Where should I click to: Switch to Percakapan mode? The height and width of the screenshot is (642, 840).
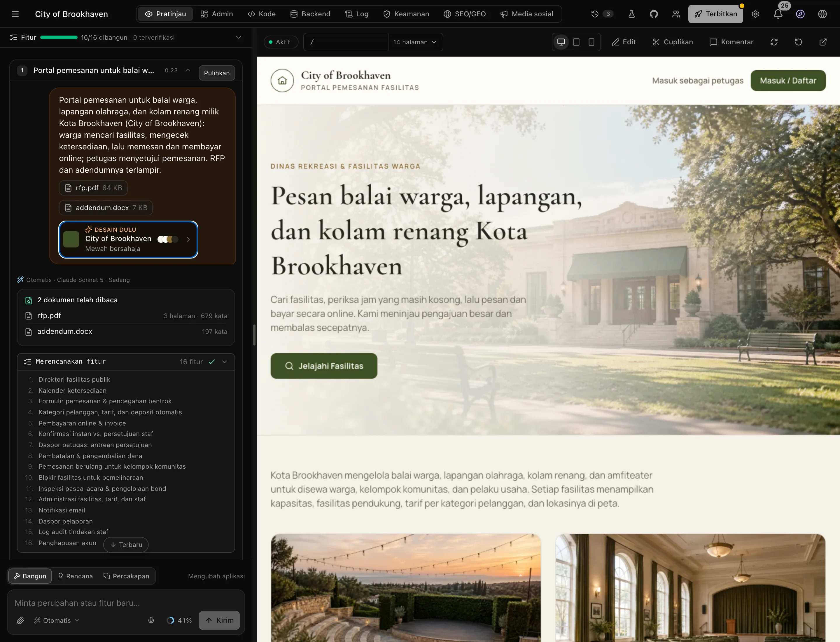[x=127, y=576]
